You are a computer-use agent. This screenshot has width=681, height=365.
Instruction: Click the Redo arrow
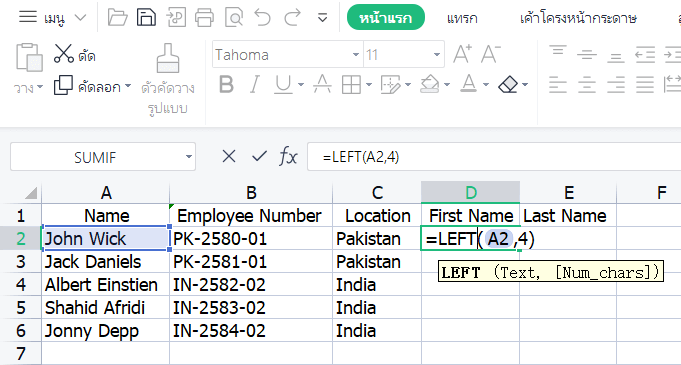point(292,18)
